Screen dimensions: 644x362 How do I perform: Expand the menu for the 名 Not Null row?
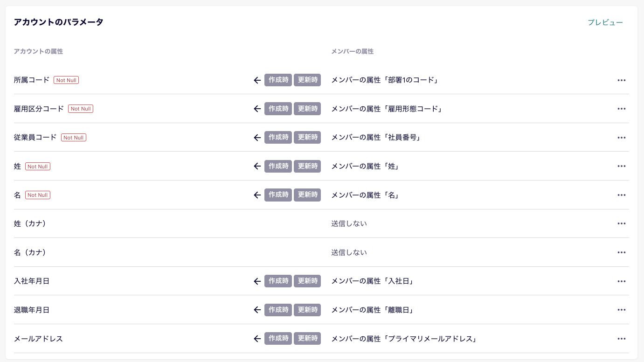click(621, 195)
